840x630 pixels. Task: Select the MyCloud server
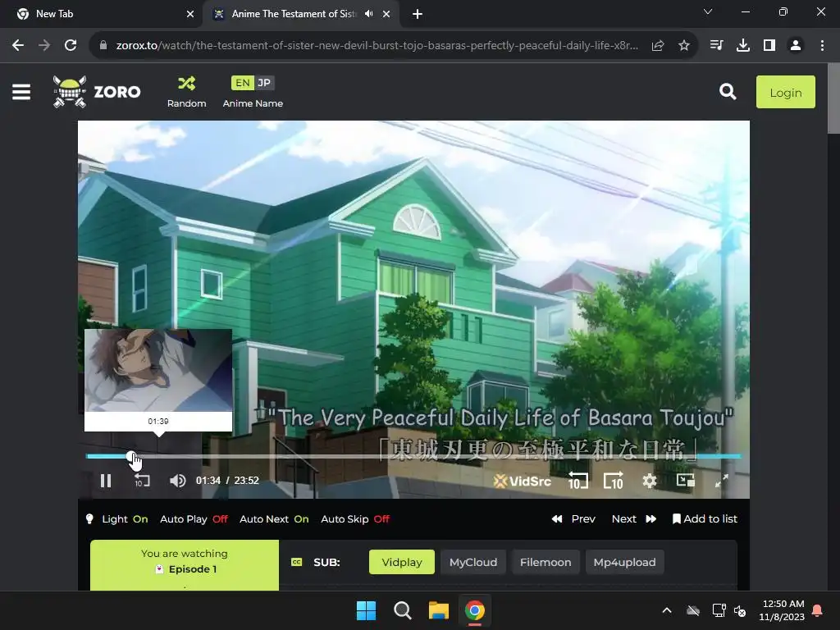click(473, 563)
